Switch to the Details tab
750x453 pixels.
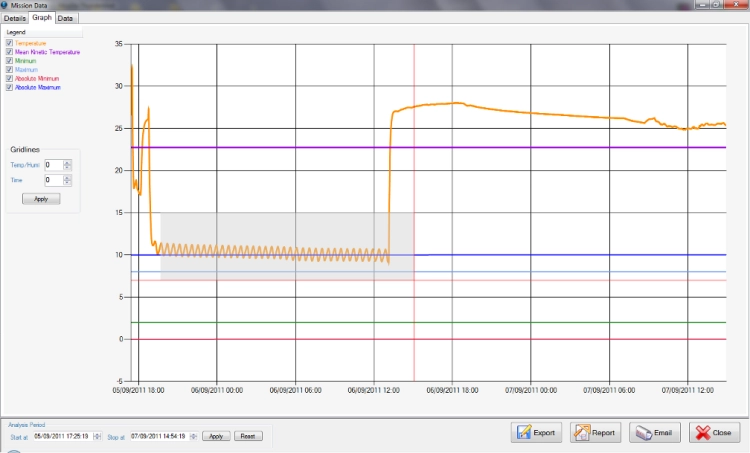[15, 18]
